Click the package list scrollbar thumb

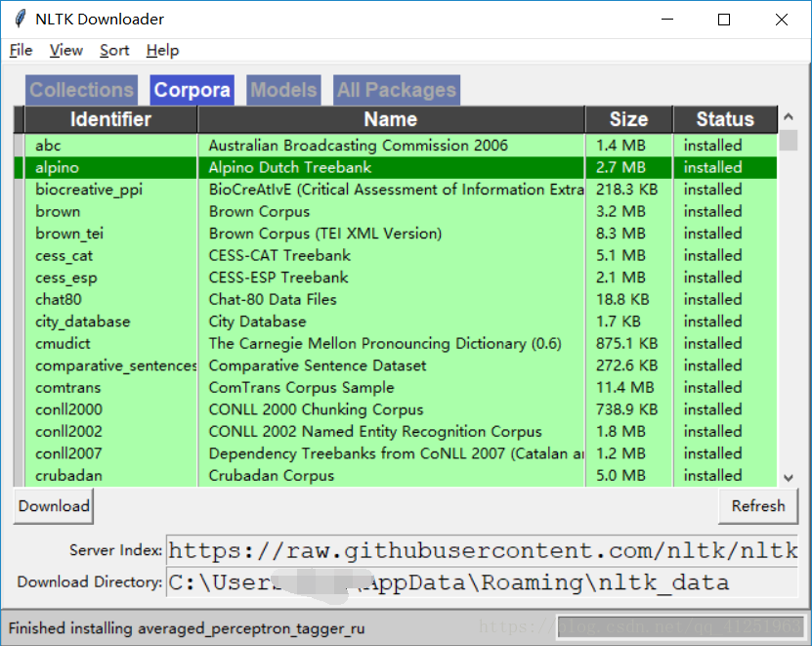tap(789, 141)
